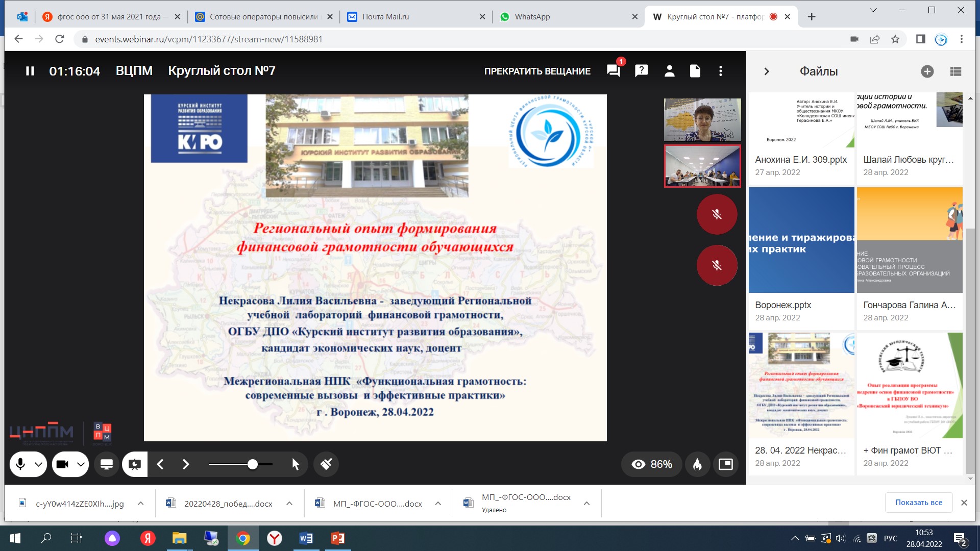Open the files document icon in header

pyautogui.click(x=695, y=71)
